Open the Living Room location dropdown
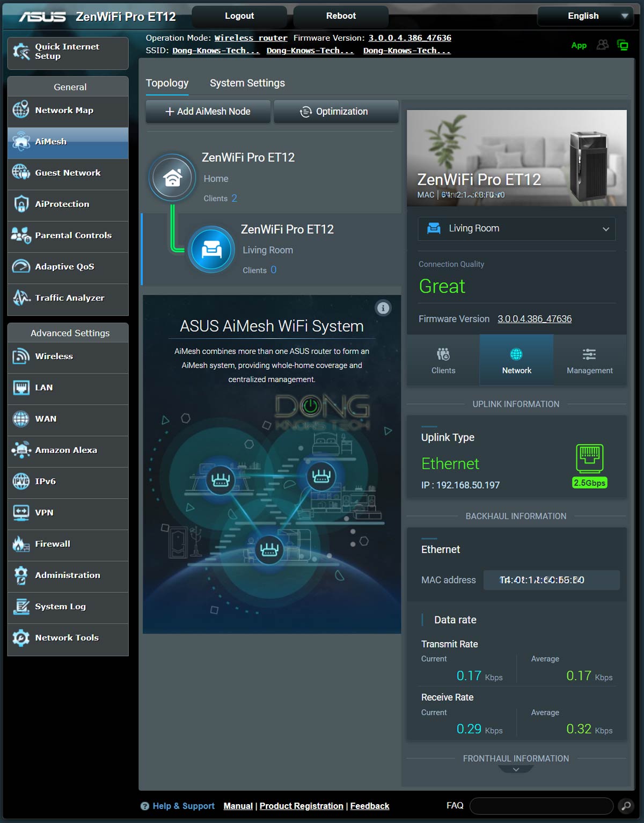Screen dimensions: 644x823 point(516,229)
